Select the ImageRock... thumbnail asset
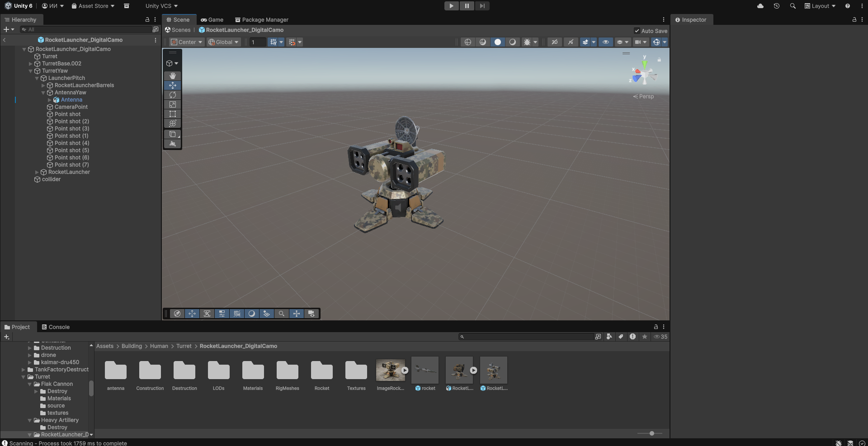 391,374
